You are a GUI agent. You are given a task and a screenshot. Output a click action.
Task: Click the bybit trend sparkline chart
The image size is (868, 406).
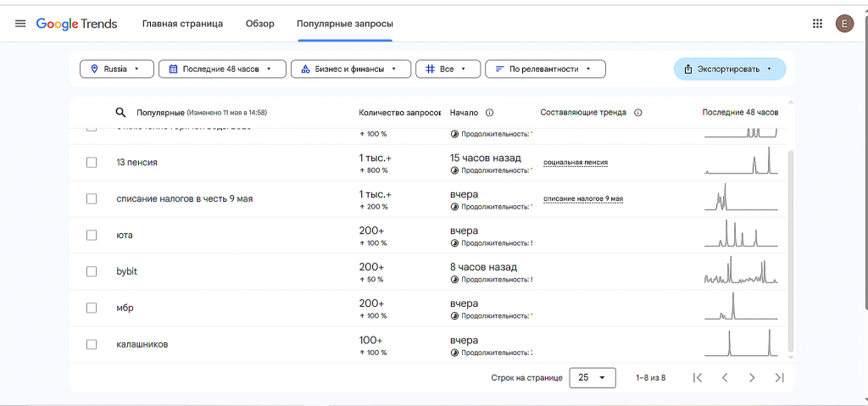click(x=740, y=271)
